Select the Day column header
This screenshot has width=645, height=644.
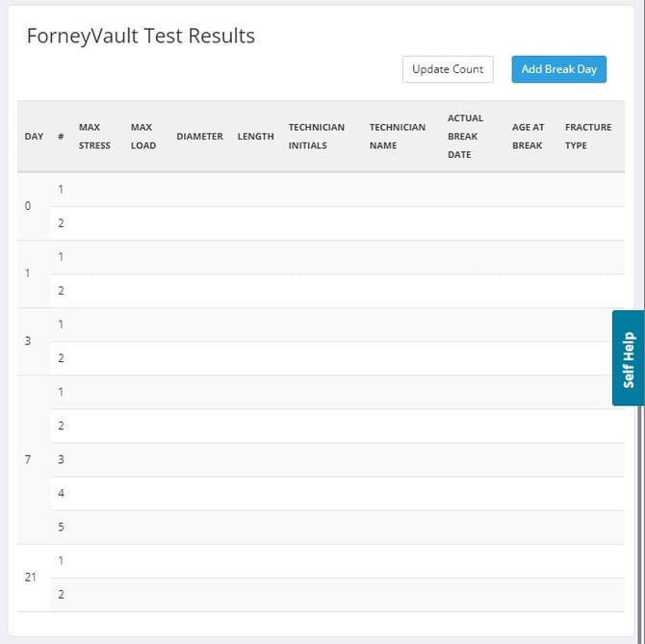(34, 137)
